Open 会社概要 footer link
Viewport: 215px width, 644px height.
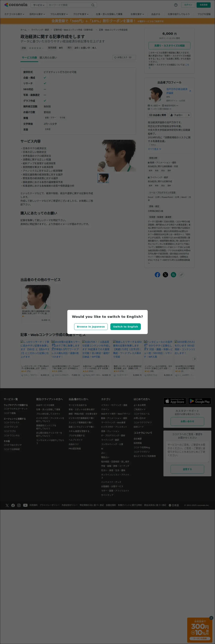(138, 439)
